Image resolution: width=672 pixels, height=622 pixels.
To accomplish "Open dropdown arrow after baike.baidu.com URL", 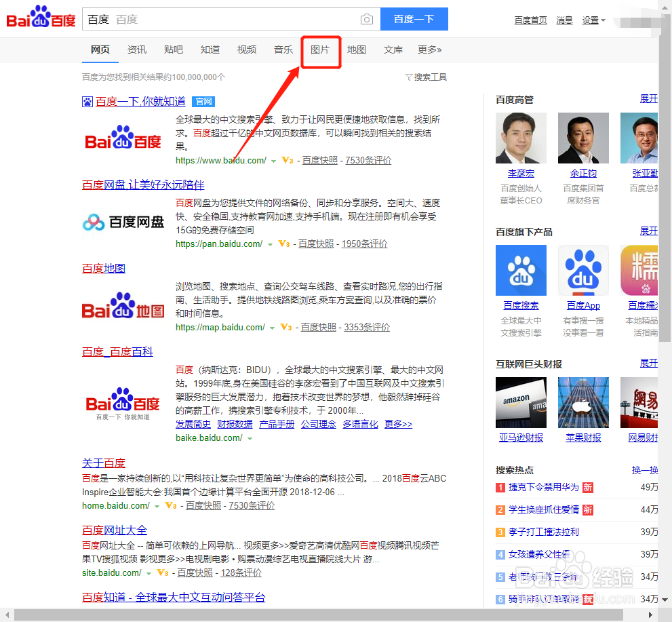I will pos(250,439).
